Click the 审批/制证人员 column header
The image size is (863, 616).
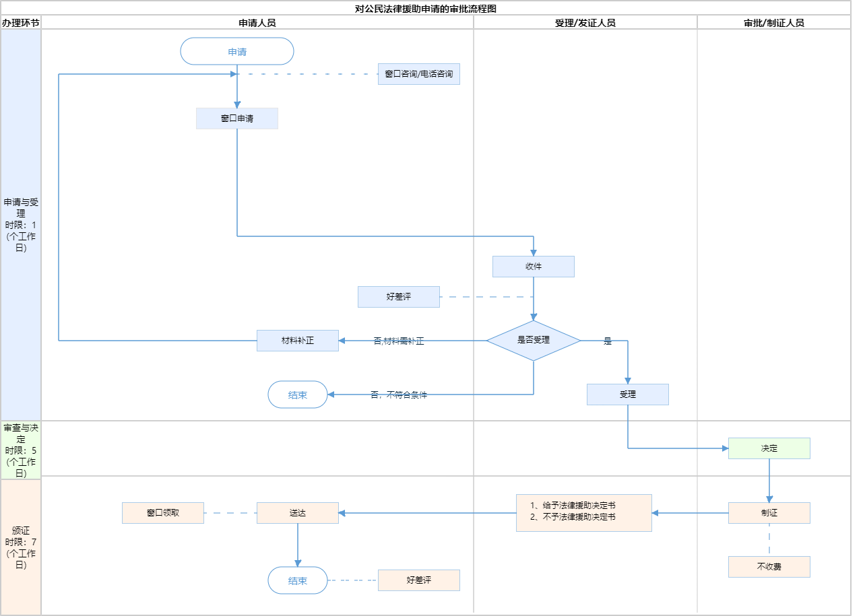click(x=773, y=22)
